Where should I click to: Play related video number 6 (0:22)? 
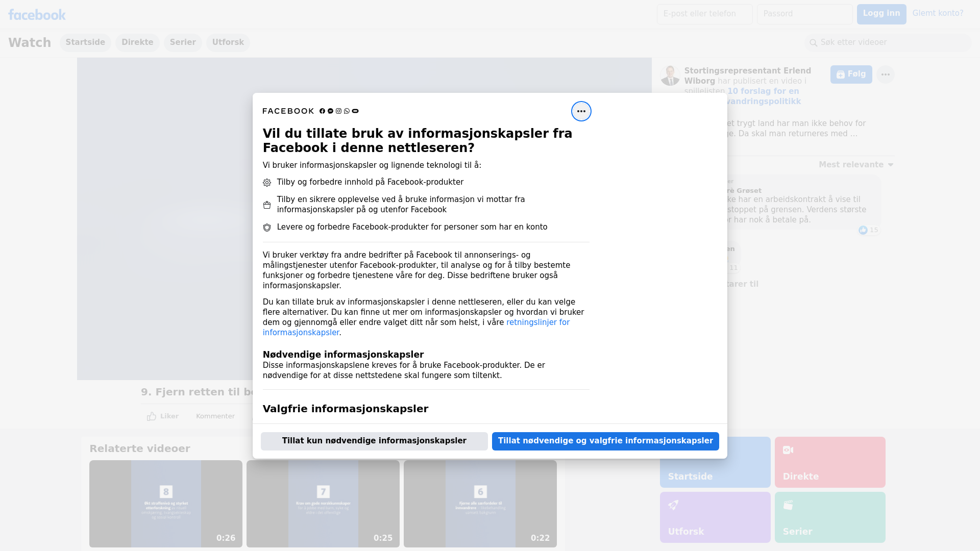[480, 504]
